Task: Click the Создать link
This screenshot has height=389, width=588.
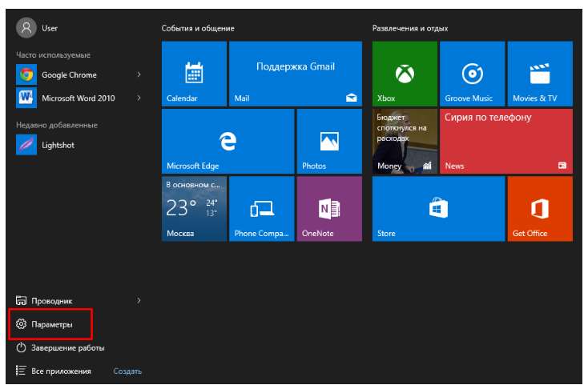Action: (127, 371)
